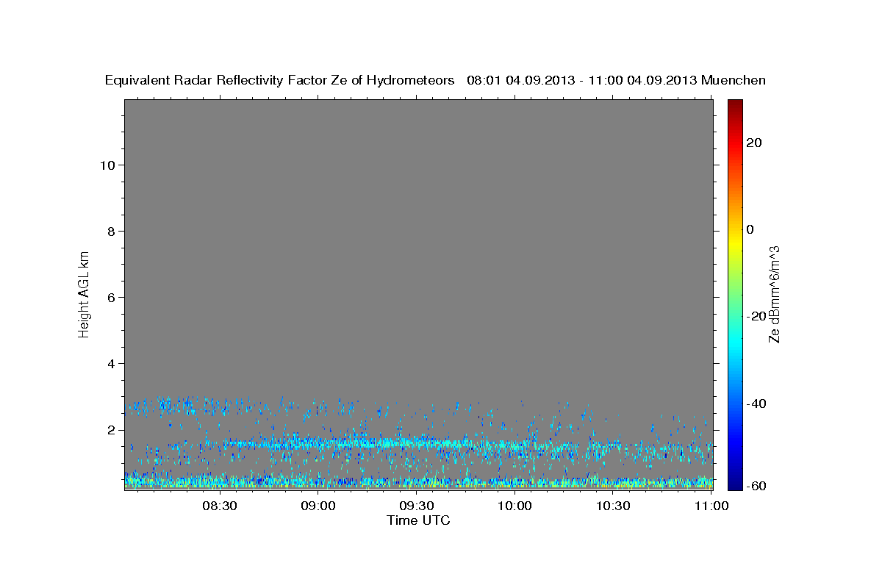Click the height tick label 8
The width and height of the screenshot is (882, 588).
(x=112, y=231)
